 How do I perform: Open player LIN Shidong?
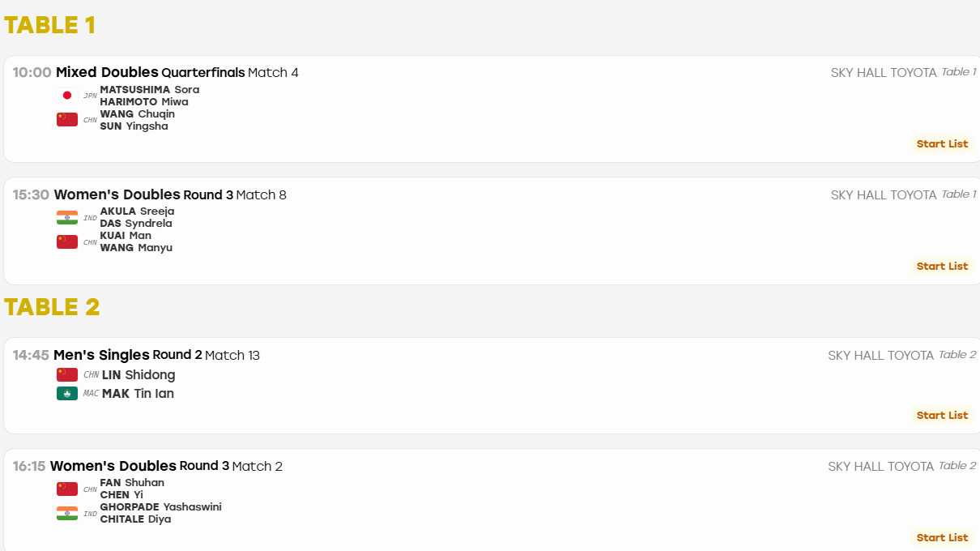click(x=138, y=375)
